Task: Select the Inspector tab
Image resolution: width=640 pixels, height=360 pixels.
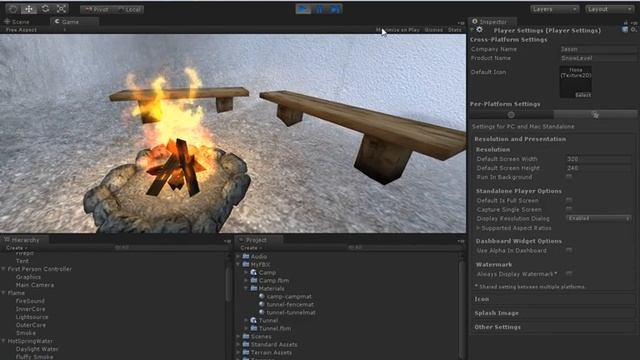Action: pos(492,22)
